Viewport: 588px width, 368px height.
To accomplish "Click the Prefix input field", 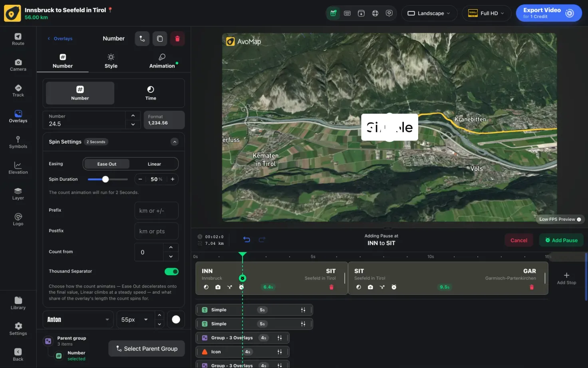I will [156, 211].
